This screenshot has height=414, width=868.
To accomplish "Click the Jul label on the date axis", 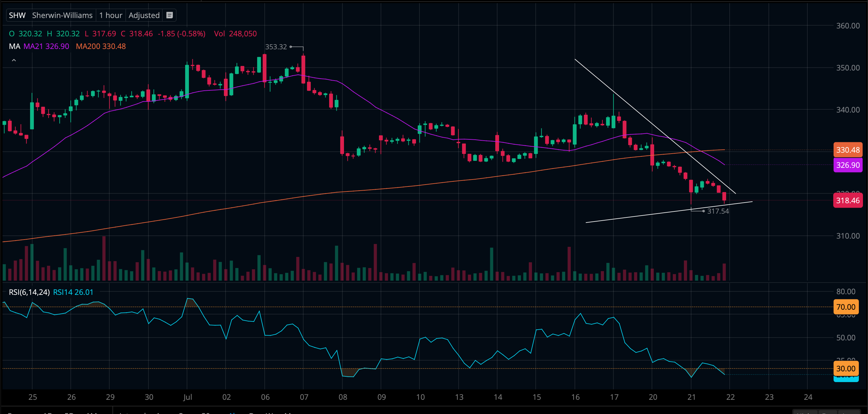I will click(x=187, y=397).
